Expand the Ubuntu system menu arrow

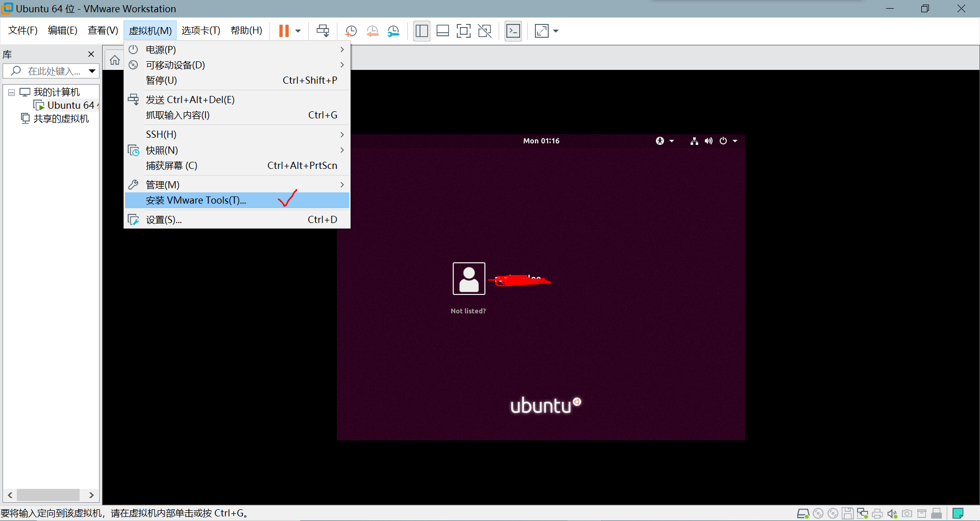point(735,141)
